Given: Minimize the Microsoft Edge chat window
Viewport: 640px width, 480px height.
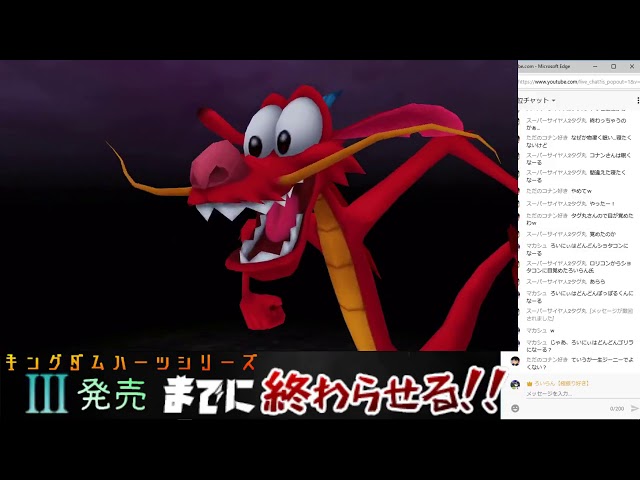Looking at the screenshot, I should point(595,66).
